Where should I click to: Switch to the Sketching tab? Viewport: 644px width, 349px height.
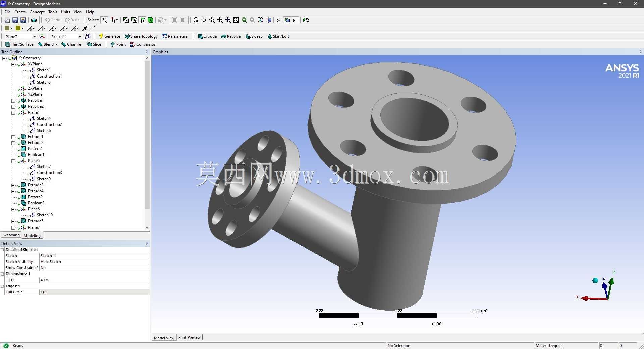tap(11, 235)
